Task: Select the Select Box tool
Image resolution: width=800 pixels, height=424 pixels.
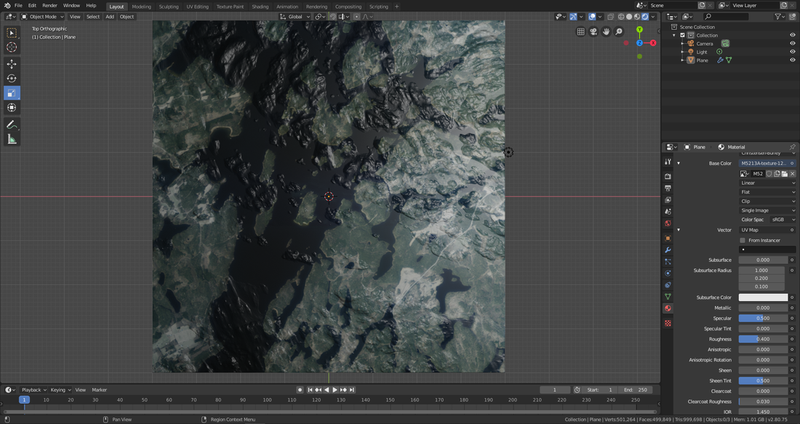Action: (11, 33)
